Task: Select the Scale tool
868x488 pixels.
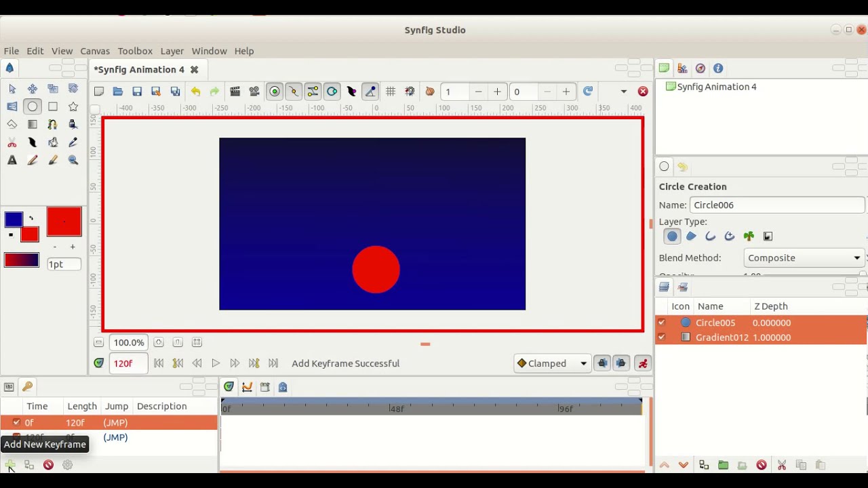Action: click(53, 89)
